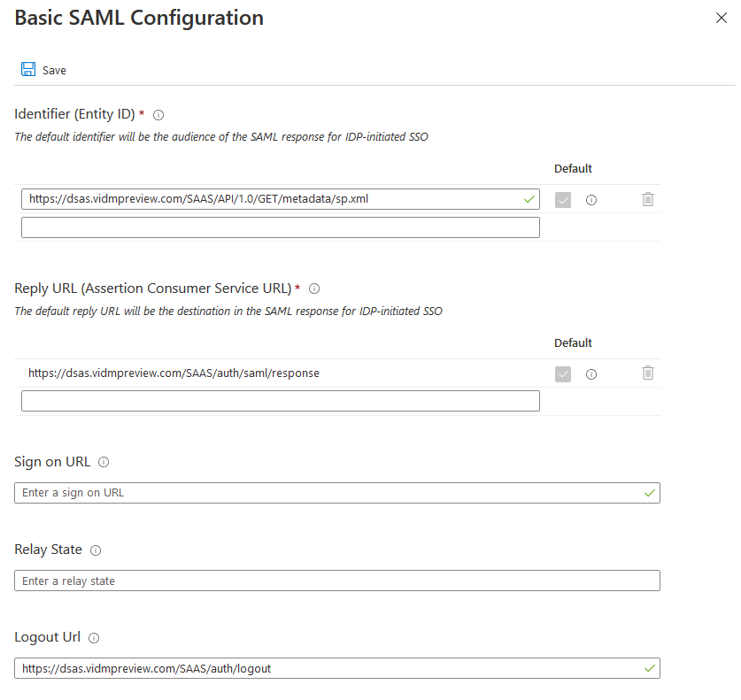Viewport: 741px width, 700px height.
Task: Click the info icon beside the reply URL Default checkbox
Action: click(x=590, y=373)
